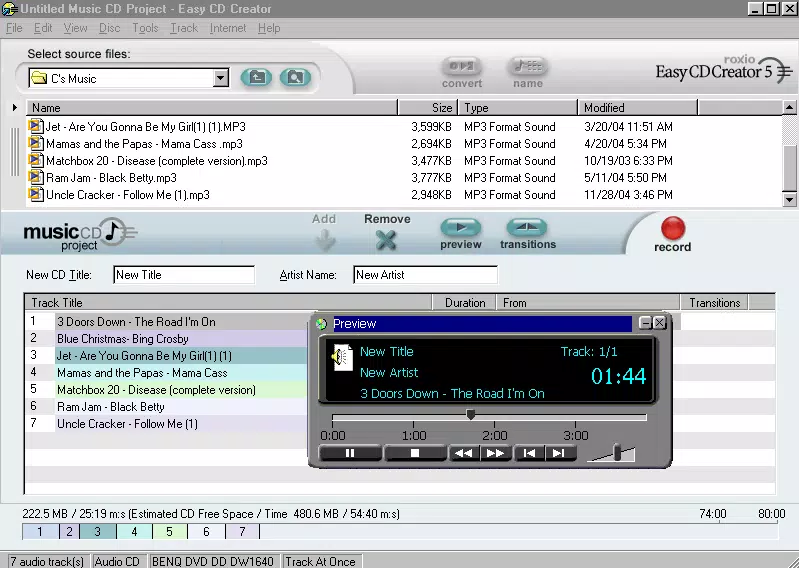Click the Preview window disc icon
The image size is (799, 568).
322,324
